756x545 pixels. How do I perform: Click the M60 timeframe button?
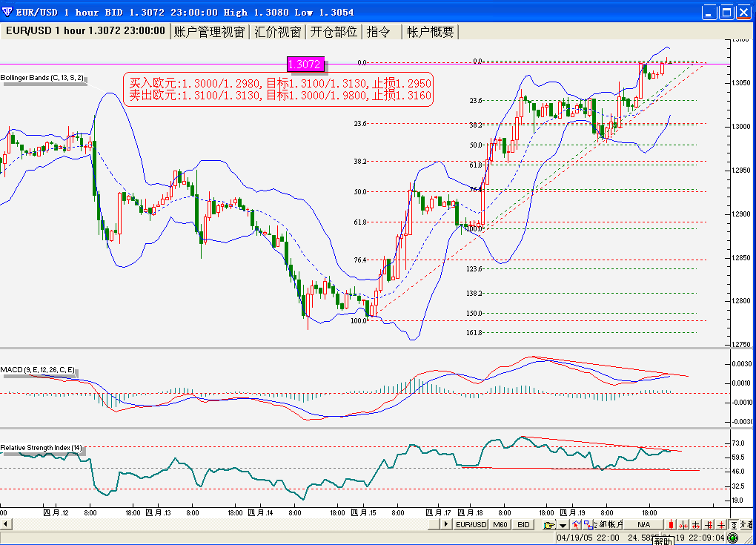(500, 524)
